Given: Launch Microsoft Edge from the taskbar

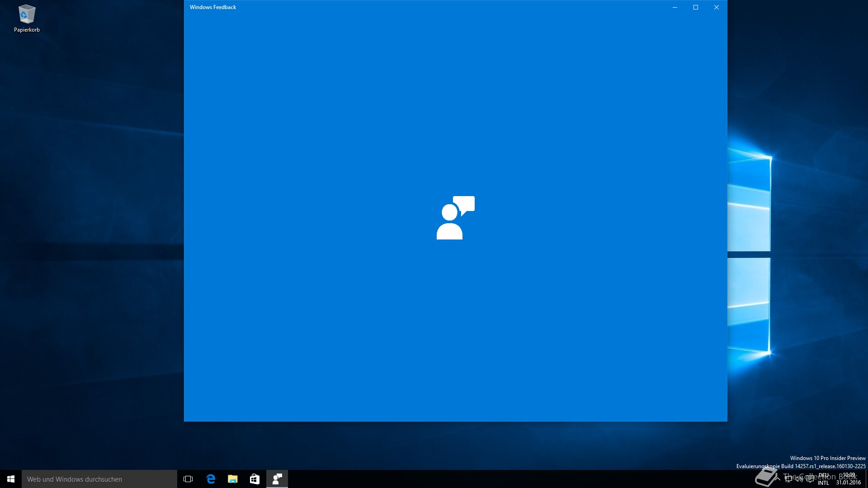Looking at the screenshot, I should (x=211, y=479).
